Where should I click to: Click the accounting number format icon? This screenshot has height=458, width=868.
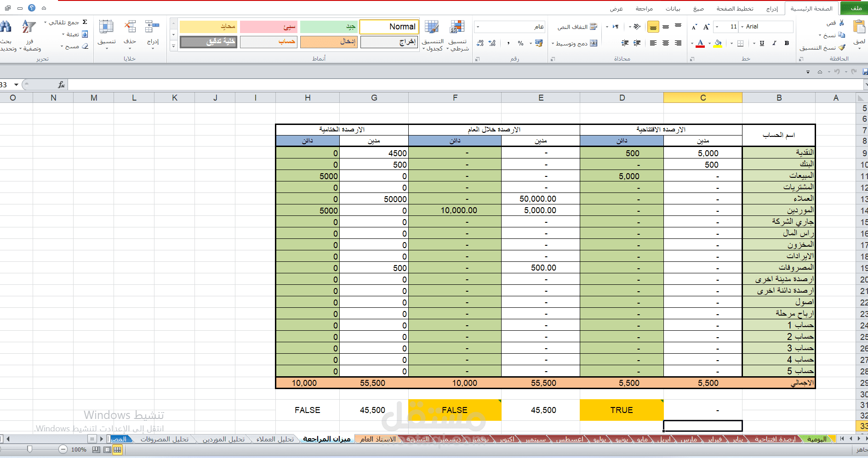539,43
